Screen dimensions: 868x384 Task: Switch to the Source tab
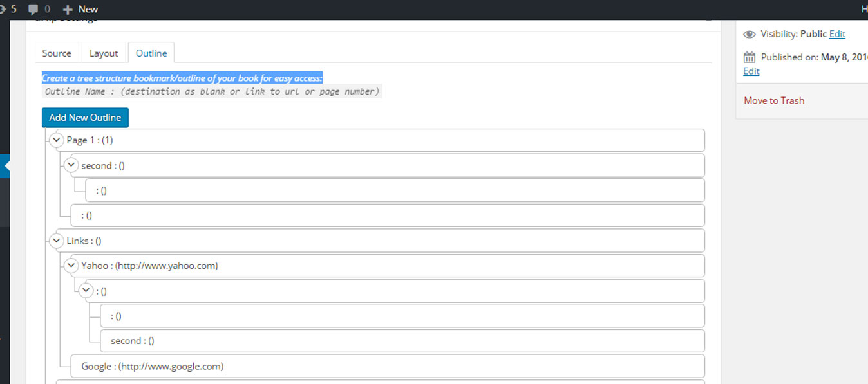[x=57, y=53]
